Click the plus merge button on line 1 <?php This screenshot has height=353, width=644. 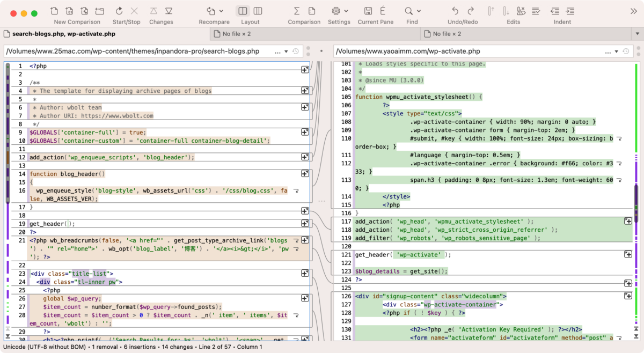tap(304, 70)
